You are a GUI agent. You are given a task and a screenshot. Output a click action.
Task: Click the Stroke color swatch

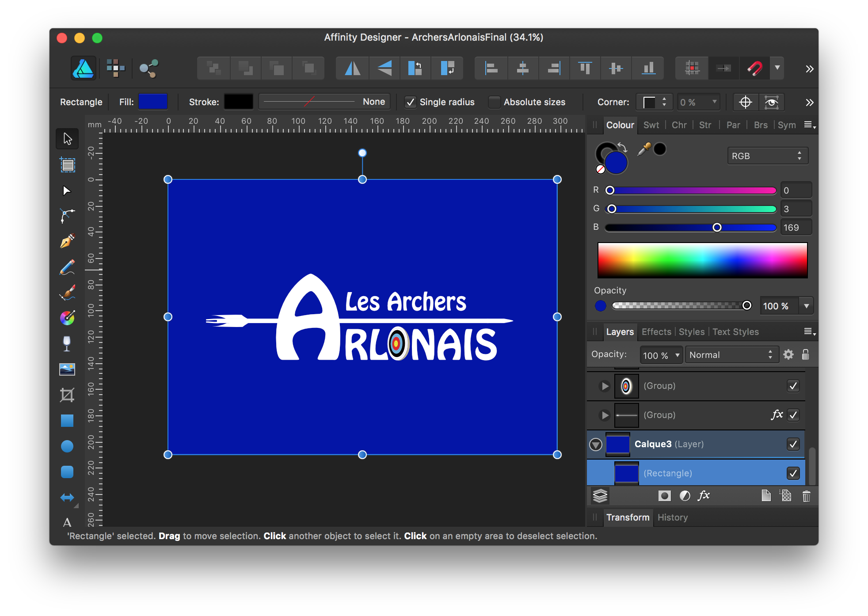(236, 102)
